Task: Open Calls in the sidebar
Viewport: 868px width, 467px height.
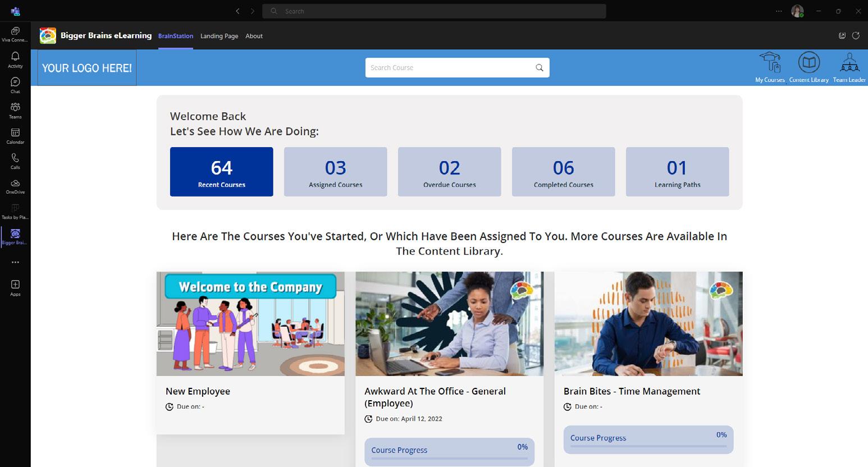Action: [x=15, y=161]
